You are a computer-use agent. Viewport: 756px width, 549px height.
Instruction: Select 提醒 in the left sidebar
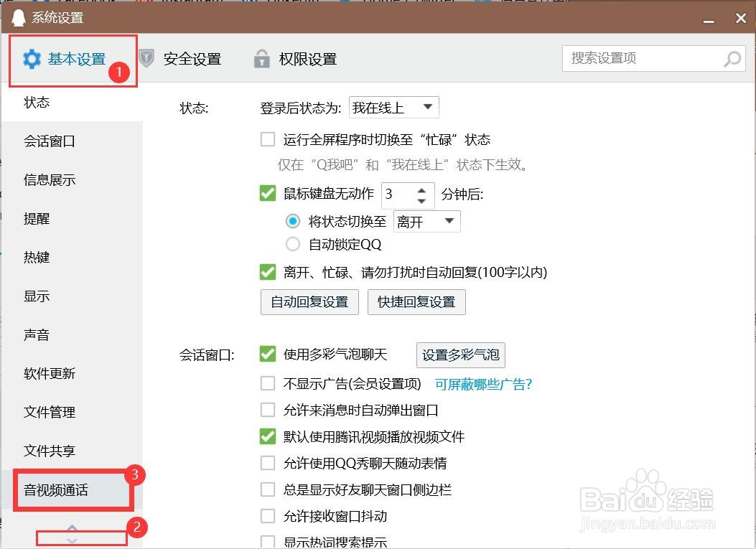pos(36,218)
